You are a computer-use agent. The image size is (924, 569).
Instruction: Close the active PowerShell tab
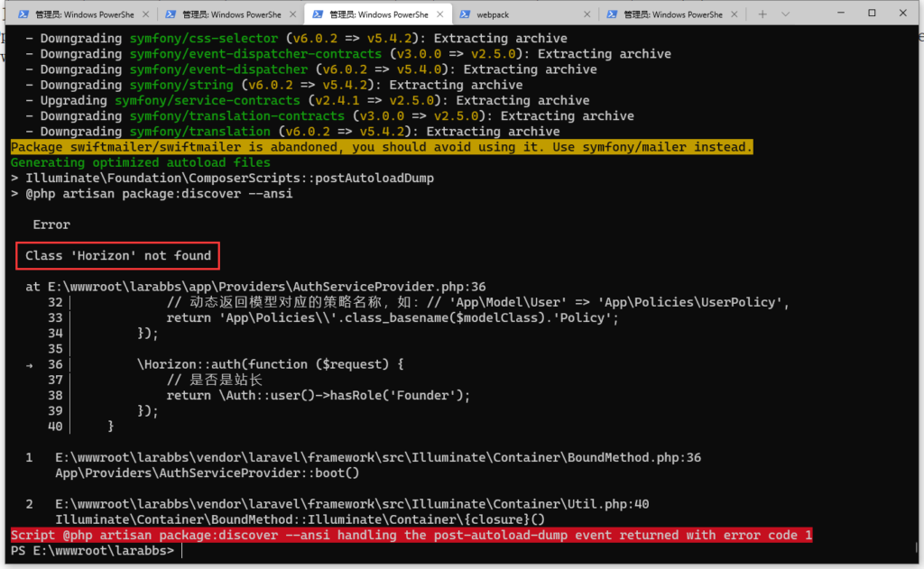click(439, 14)
